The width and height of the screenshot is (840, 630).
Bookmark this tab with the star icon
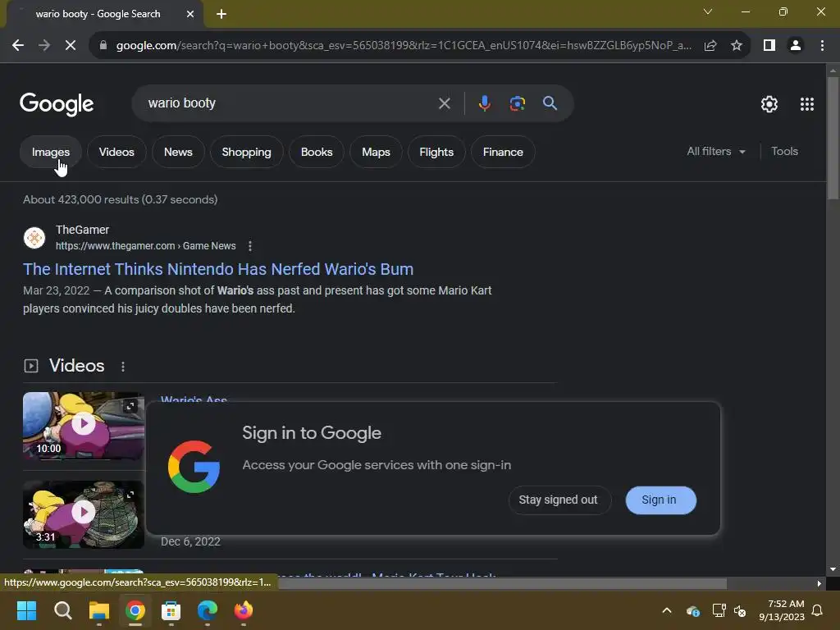pyautogui.click(x=737, y=46)
